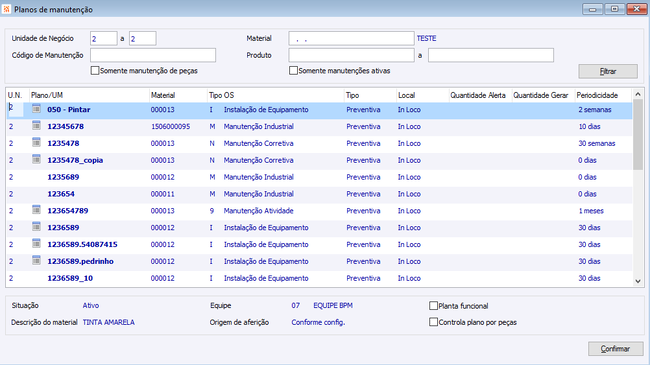
Task: Click the application icon in the title bar
Action: point(6,9)
